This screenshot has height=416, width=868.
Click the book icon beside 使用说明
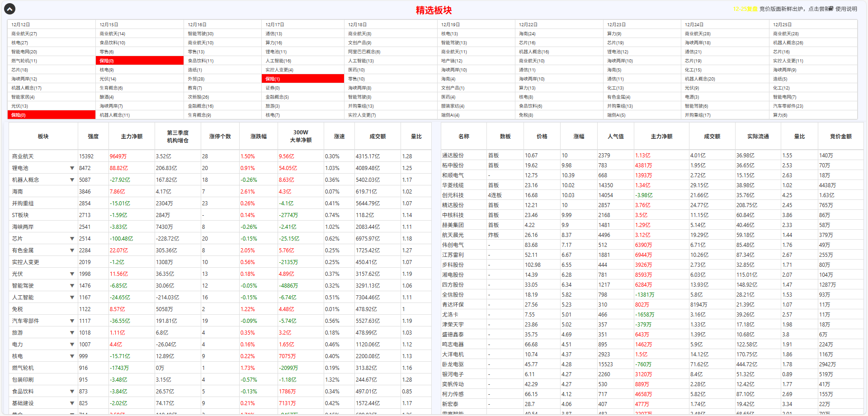point(831,9)
